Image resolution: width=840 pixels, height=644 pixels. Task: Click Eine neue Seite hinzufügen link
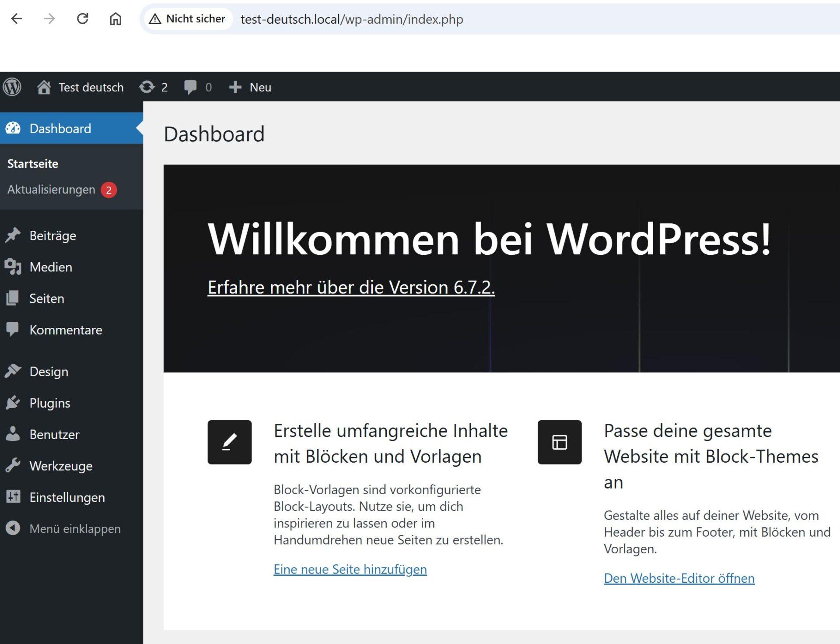click(x=350, y=569)
